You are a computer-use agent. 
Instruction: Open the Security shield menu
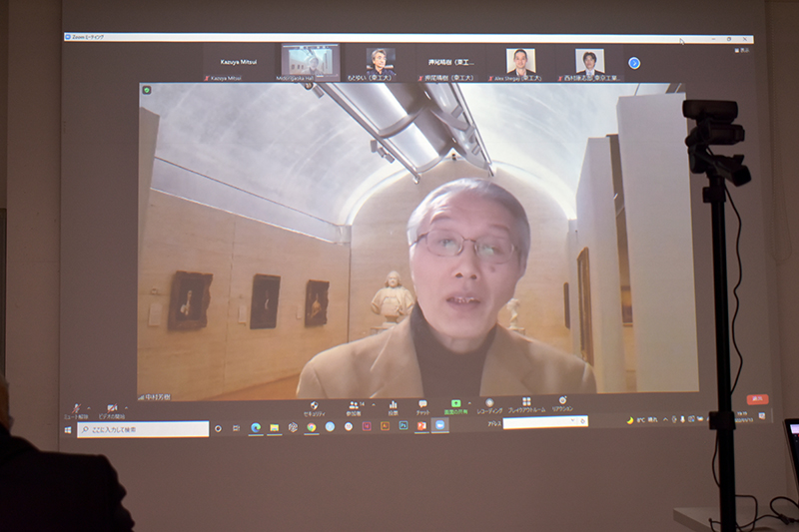click(314, 409)
